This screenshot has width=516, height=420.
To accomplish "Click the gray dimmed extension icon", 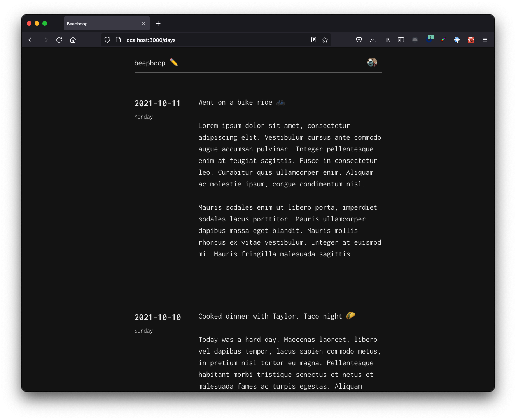I will [x=415, y=40].
